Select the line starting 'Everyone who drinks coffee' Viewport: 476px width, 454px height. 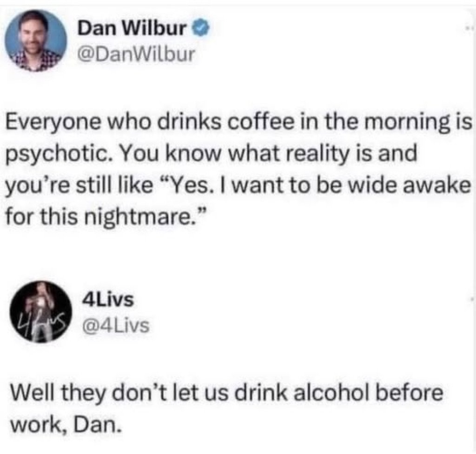pos(239,122)
